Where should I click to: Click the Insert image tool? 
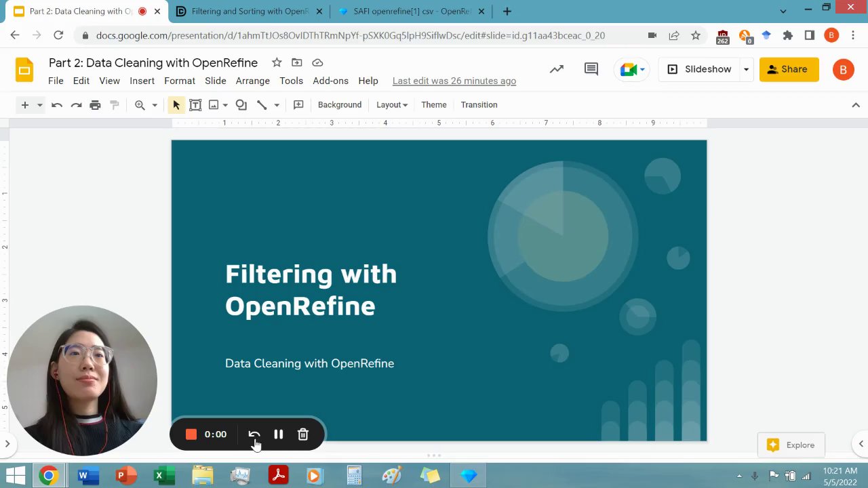click(x=214, y=105)
